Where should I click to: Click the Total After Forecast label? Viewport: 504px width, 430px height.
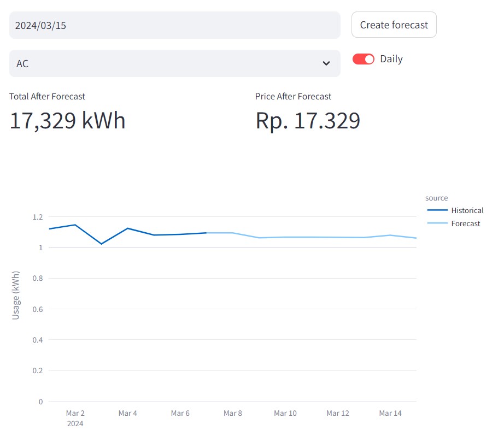[48, 96]
